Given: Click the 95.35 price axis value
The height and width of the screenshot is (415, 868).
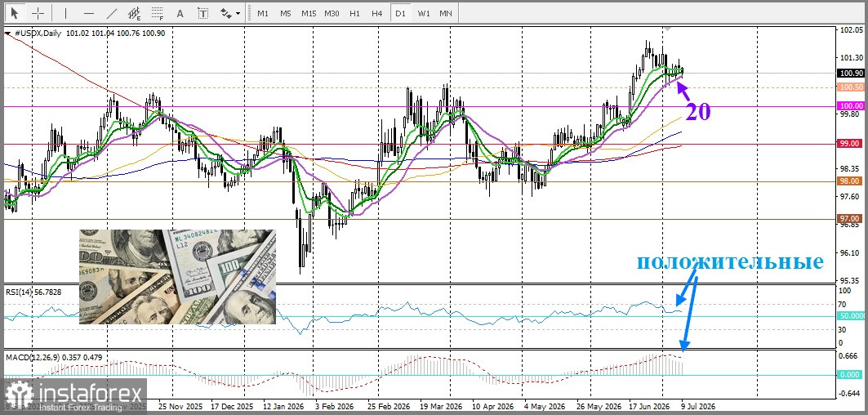Looking at the screenshot, I should [x=852, y=280].
